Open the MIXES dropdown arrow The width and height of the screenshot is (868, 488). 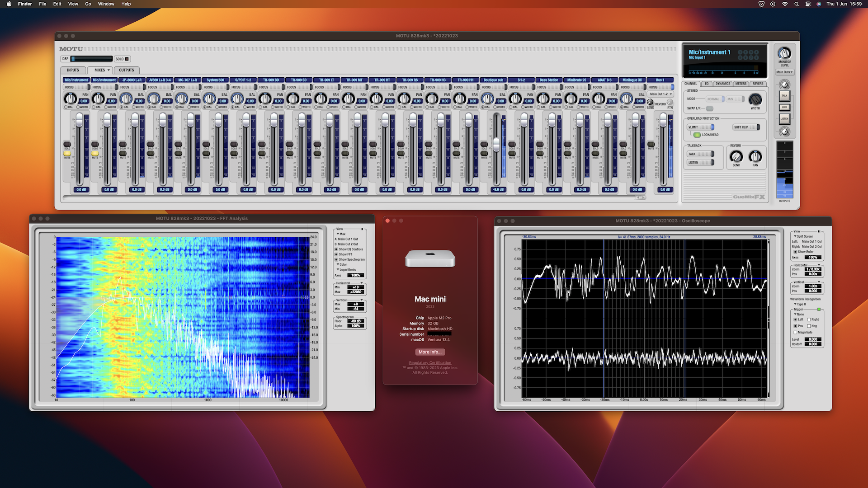(x=108, y=70)
